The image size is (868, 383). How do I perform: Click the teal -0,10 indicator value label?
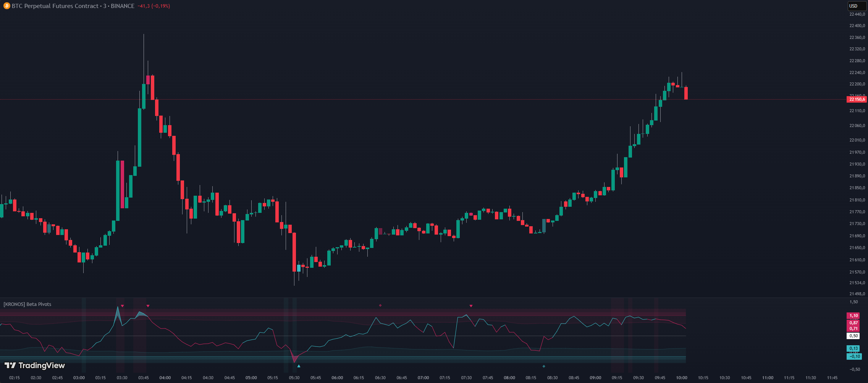point(854,357)
